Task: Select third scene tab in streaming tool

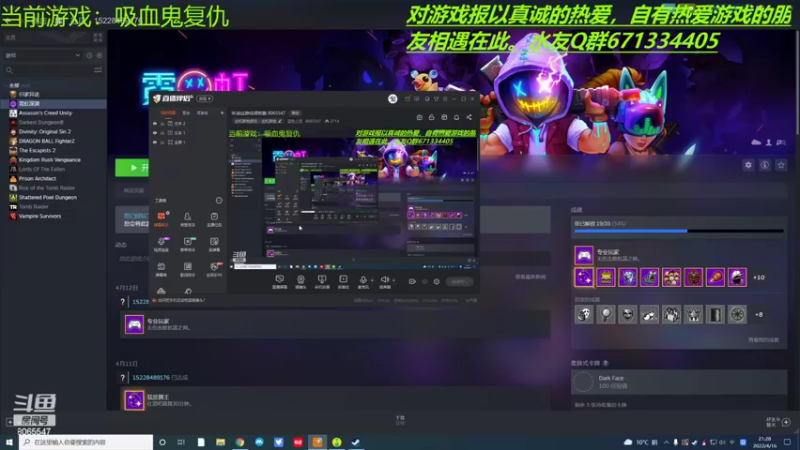Action: coord(203,113)
